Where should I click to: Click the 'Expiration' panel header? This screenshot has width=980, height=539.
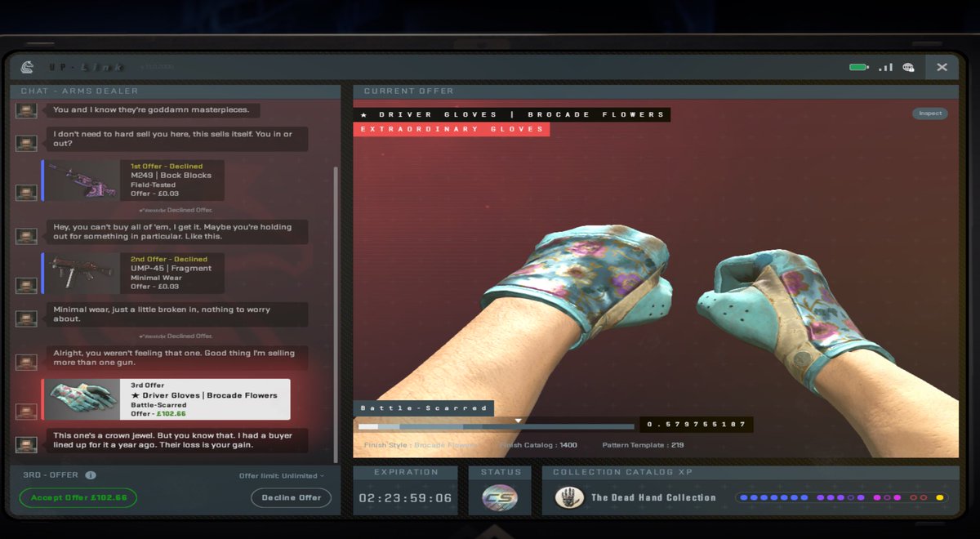point(406,472)
